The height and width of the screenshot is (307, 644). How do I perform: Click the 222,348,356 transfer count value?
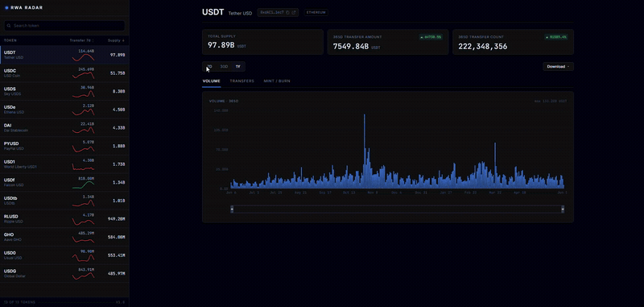[482, 47]
